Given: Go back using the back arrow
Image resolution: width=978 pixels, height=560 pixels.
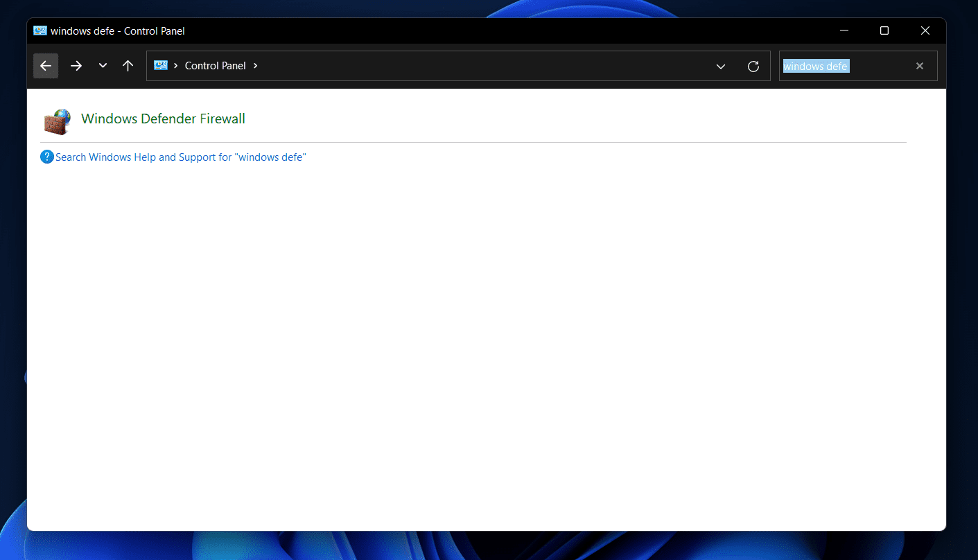Looking at the screenshot, I should coord(46,66).
